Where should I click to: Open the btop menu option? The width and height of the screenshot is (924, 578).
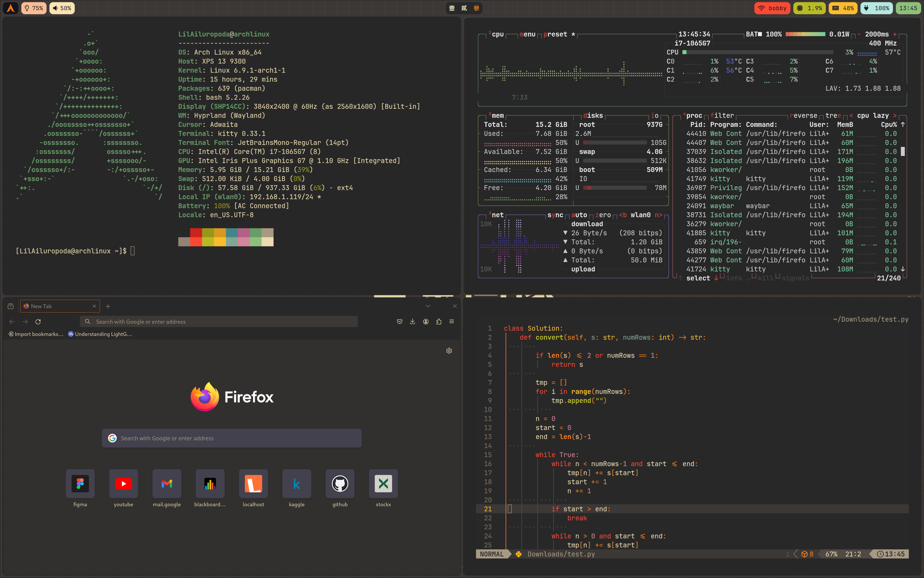(527, 34)
